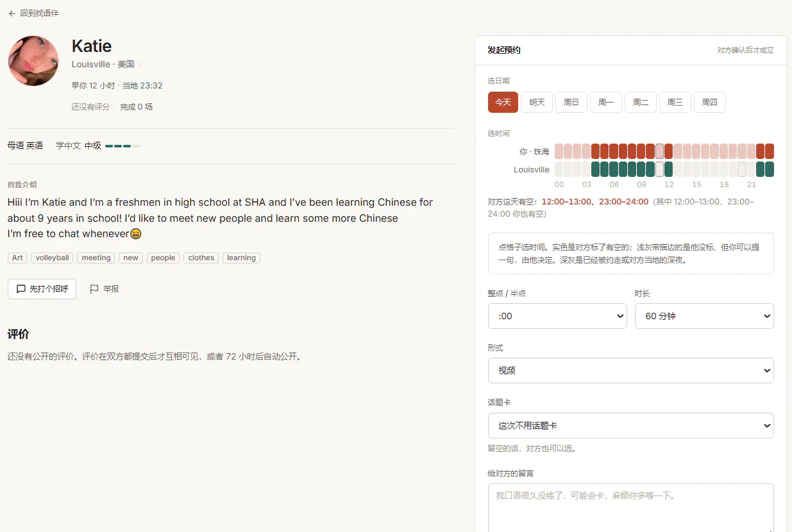Click the new interest tag
The height and width of the screenshot is (532, 792).
[x=131, y=258]
